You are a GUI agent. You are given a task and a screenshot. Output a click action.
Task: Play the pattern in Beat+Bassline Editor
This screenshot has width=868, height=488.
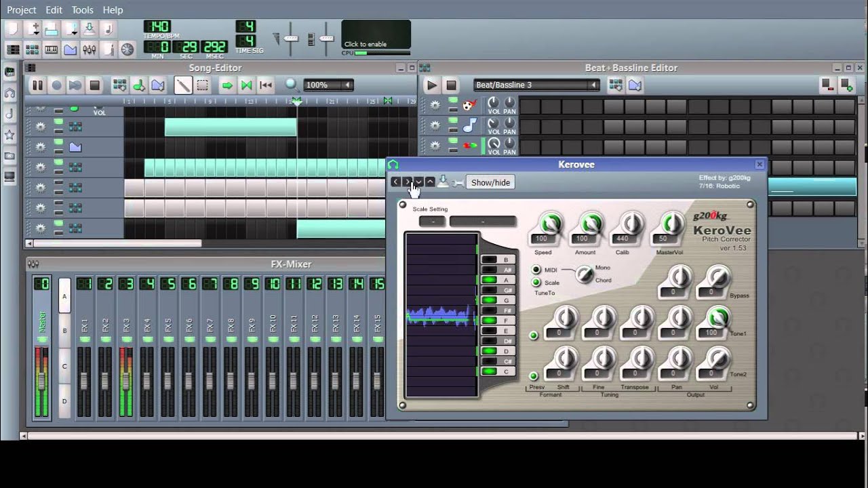431,85
